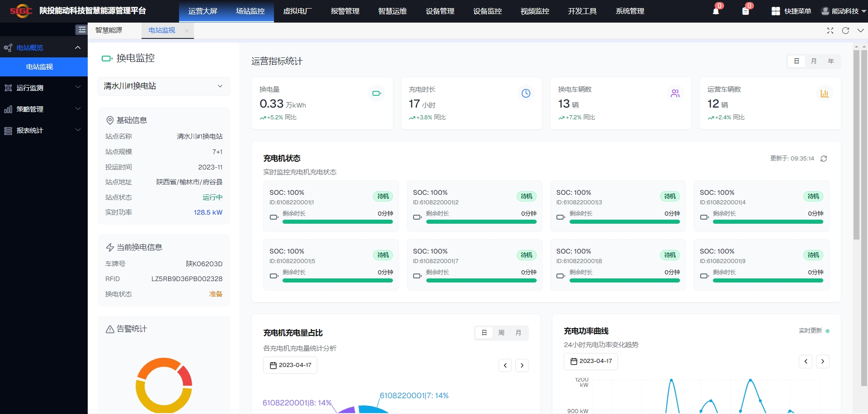Select 年 yearly view for operation statistics
This screenshot has height=414, width=868.
[830, 61]
